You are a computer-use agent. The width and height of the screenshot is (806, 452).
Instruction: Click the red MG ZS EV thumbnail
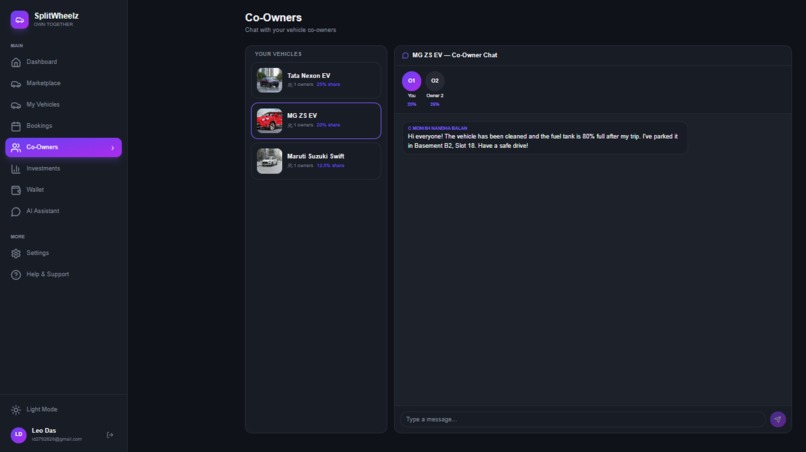269,121
